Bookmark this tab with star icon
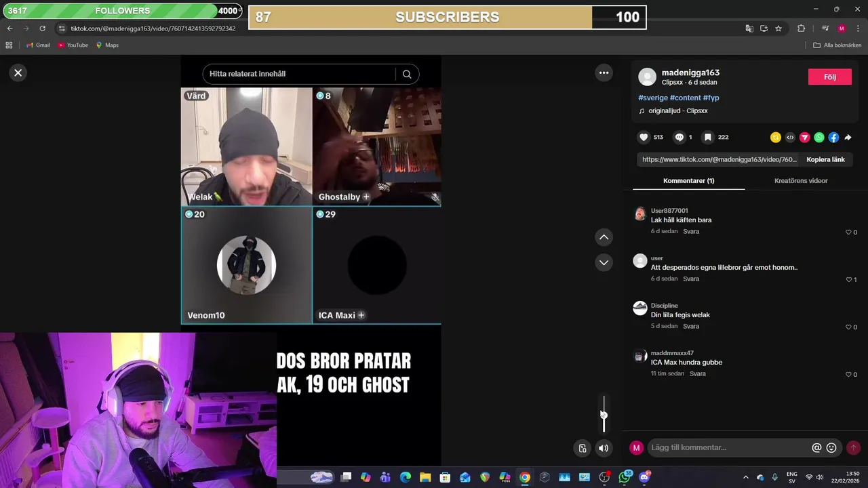This screenshot has width=868, height=488. (778, 28)
